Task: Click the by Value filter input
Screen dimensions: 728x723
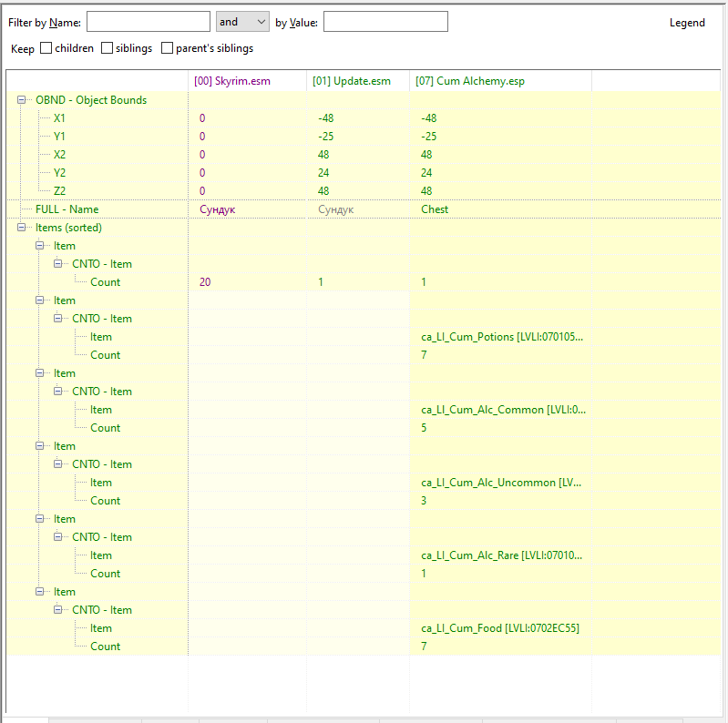Action: click(385, 22)
